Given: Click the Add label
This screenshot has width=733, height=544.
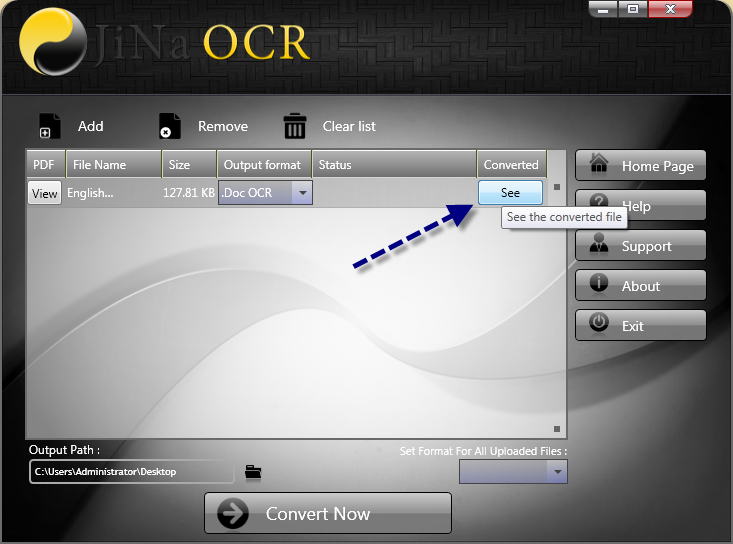Looking at the screenshot, I should 91,126.
